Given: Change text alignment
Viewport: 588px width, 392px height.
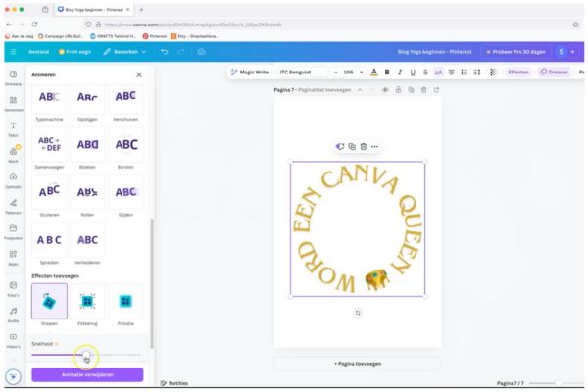Looking at the screenshot, I should 451,72.
